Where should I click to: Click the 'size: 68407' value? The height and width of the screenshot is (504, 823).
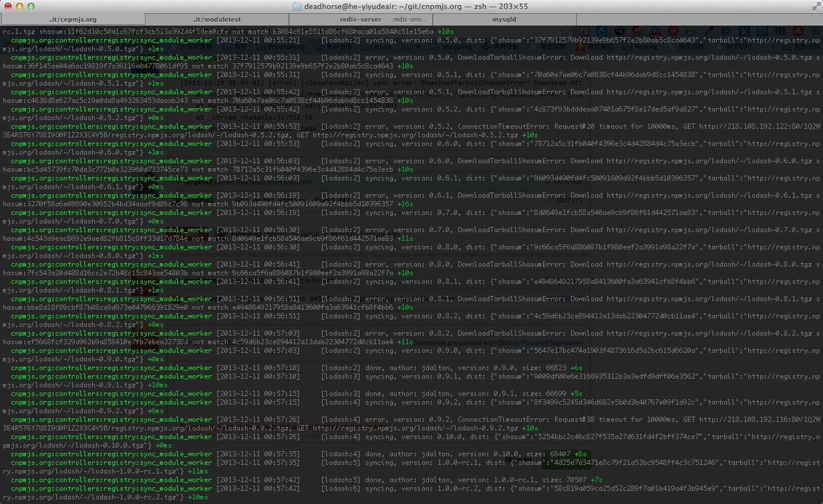point(548,454)
